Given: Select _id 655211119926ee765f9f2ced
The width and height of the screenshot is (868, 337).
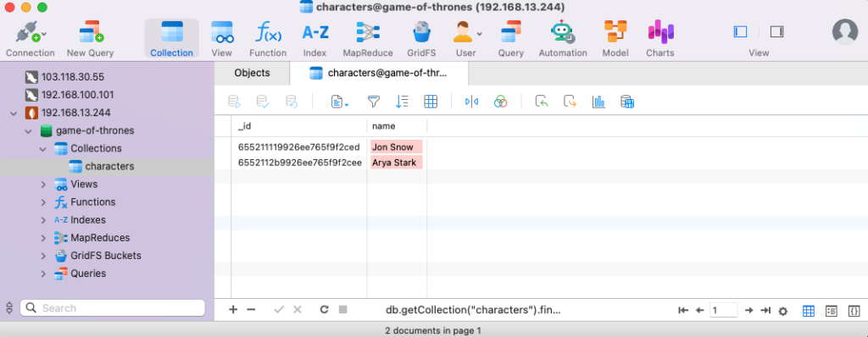Looking at the screenshot, I should 299,147.
